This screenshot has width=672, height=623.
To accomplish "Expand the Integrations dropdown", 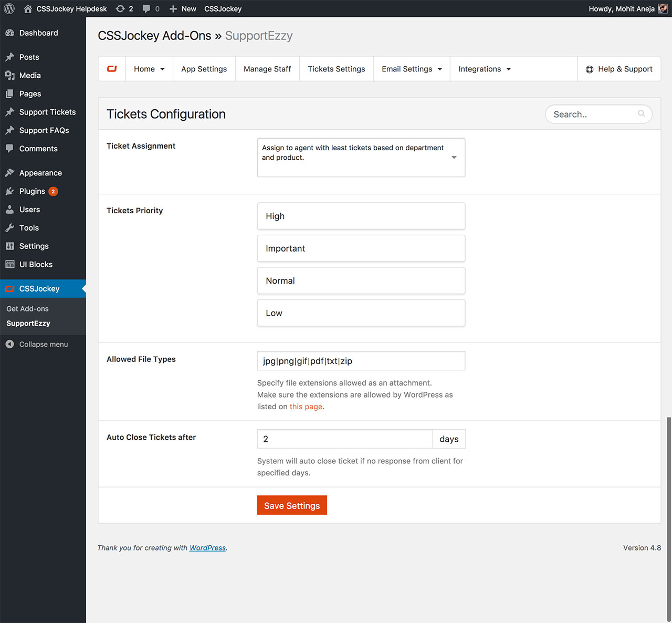I will tap(485, 69).
